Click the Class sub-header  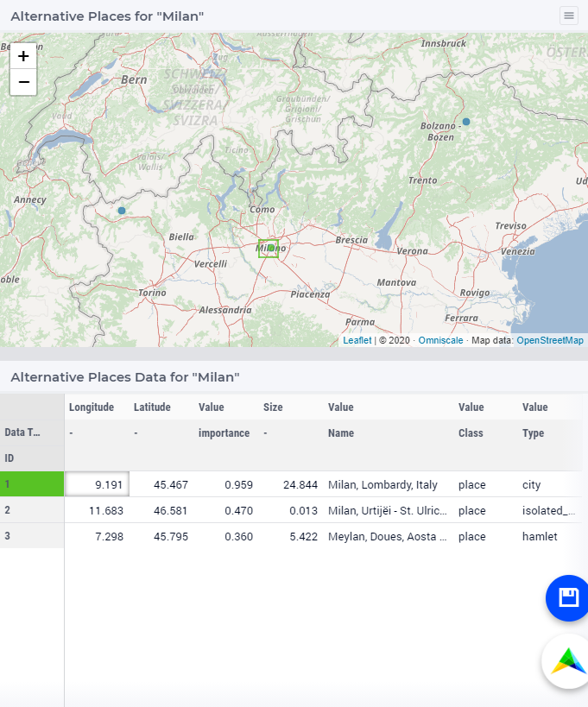pos(471,433)
